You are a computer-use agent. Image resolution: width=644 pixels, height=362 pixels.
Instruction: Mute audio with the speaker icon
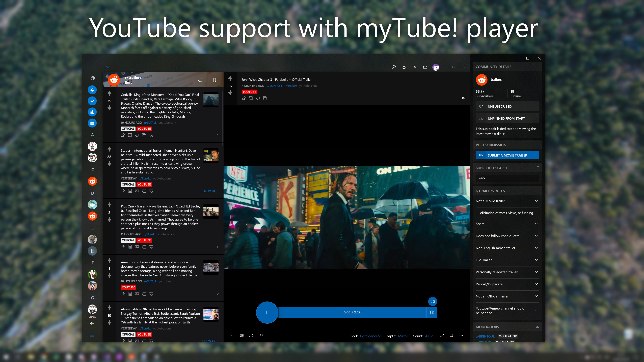[433, 301]
